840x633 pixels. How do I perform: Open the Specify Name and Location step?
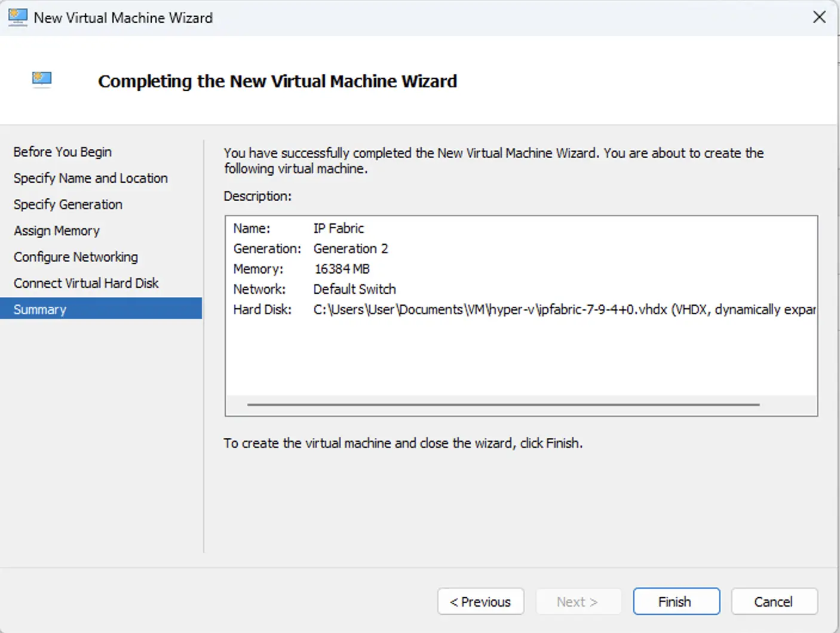coord(90,178)
